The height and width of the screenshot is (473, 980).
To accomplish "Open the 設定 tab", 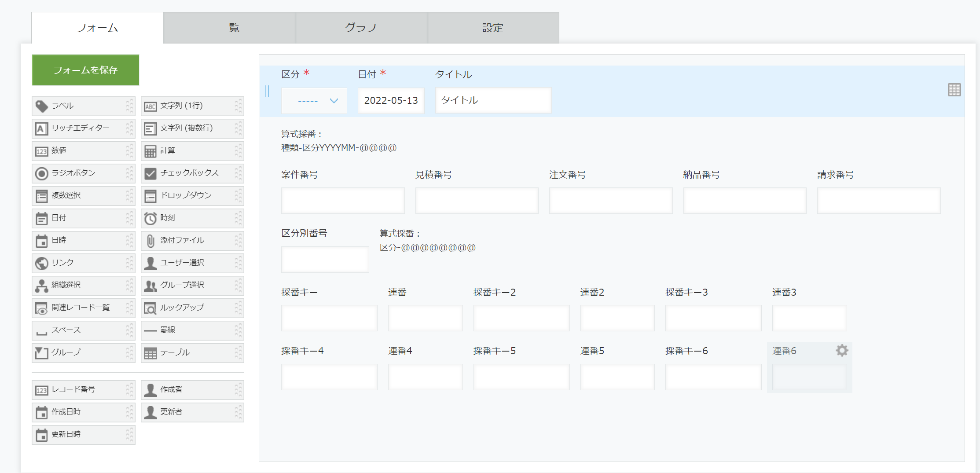I will 493,28.
